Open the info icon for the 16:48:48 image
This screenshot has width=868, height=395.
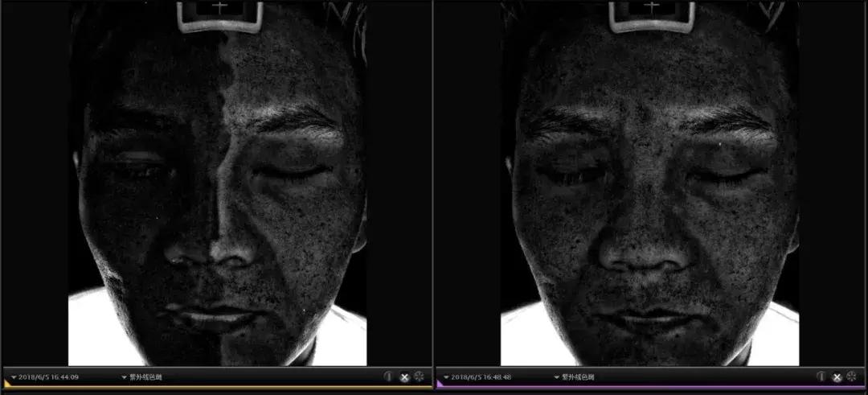coord(821,376)
